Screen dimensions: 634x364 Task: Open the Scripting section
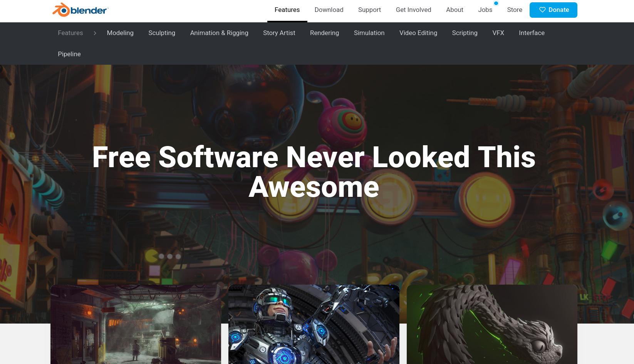[465, 33]
